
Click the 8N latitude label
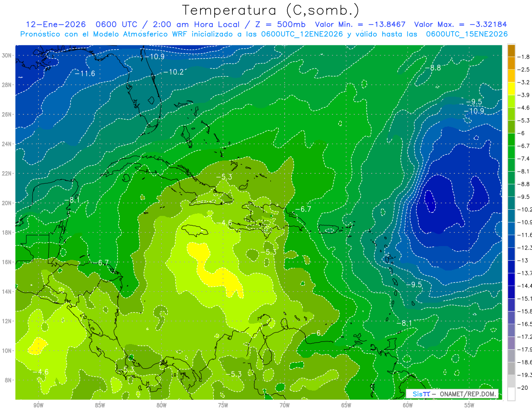[x=8, y=380]
